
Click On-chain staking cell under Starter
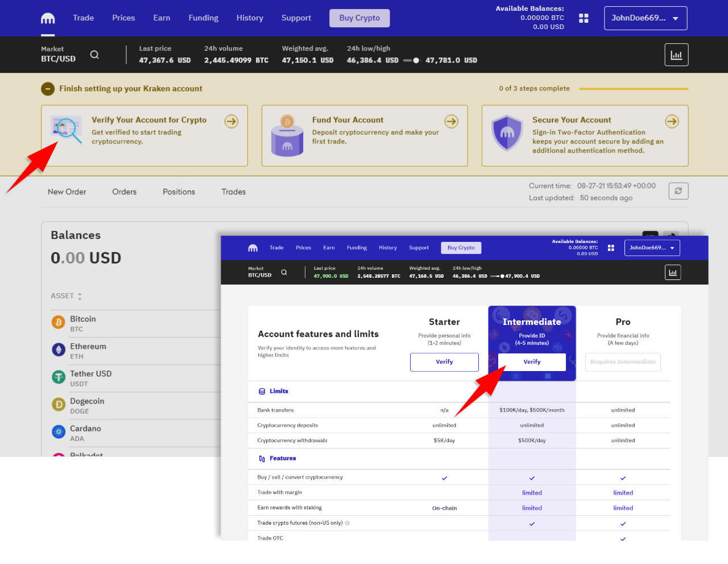click(444, 508)
